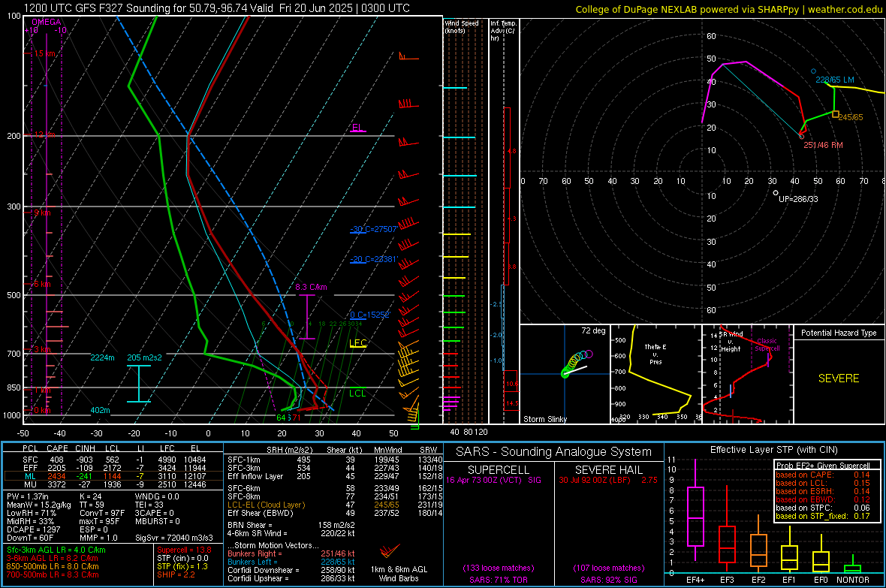The image size is (886, 588).
Task: Click the based on STP_fixed: 0.17 line
Action: [x=823, y=516]
